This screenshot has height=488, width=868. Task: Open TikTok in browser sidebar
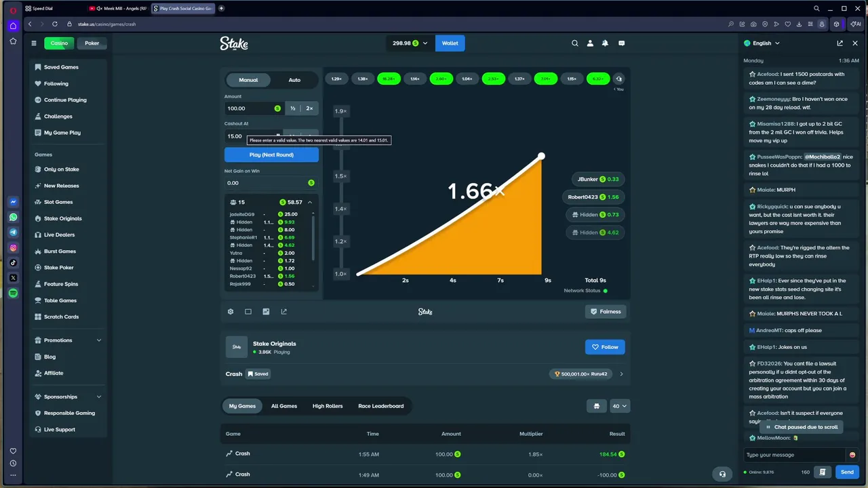13,263
